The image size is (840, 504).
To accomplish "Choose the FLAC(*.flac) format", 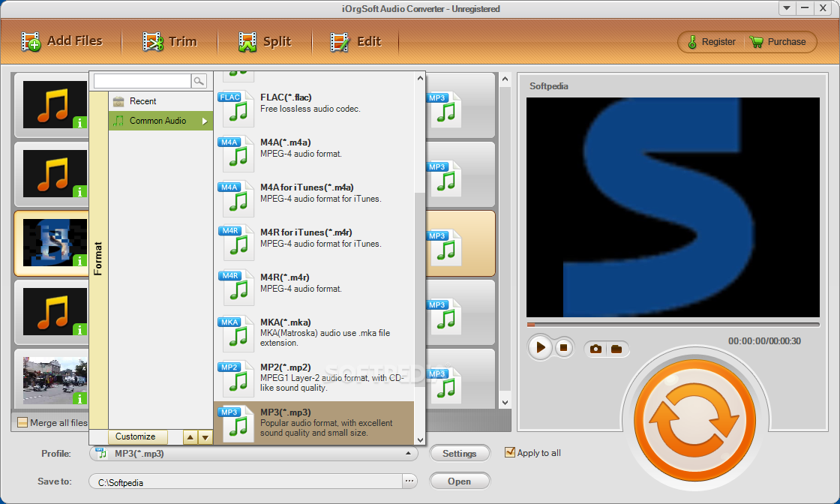I will click(314, 109).
